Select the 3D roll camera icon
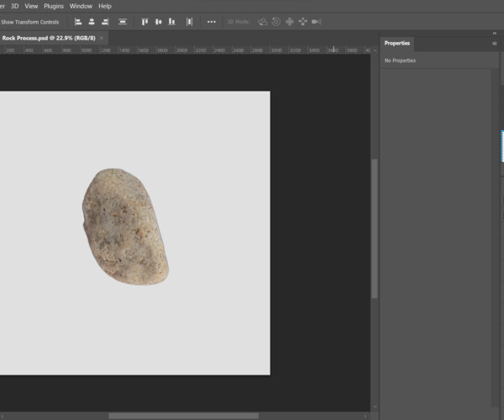This screenshot has width=504, height=420. [x=276, y=22]
